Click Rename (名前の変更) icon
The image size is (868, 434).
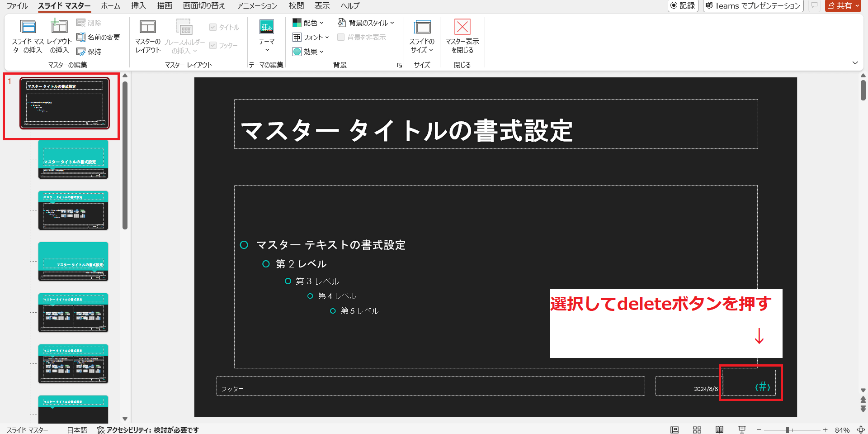click(81, 37)
